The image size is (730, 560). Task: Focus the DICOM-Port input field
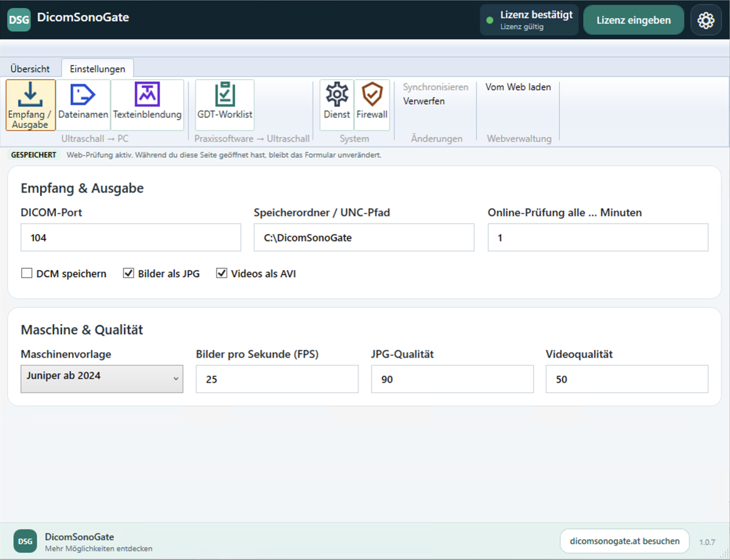131,237
